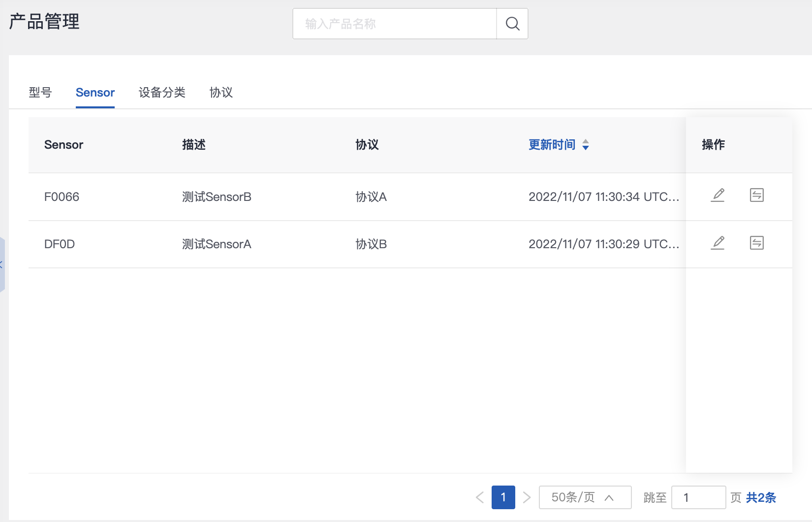Switch to the 设备分类 tab
Viewport: 812px width, 522px height.
tap(162, 93)
